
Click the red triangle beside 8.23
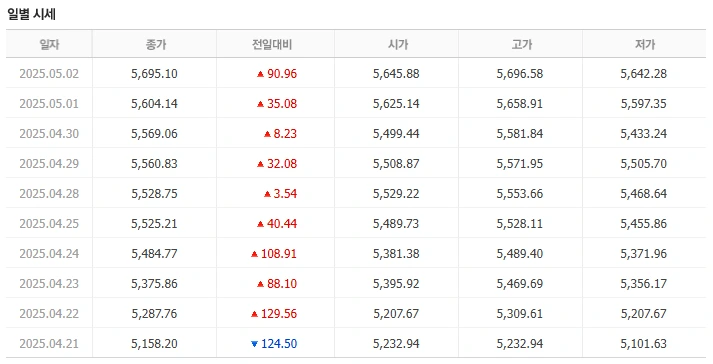click(267, 134)
